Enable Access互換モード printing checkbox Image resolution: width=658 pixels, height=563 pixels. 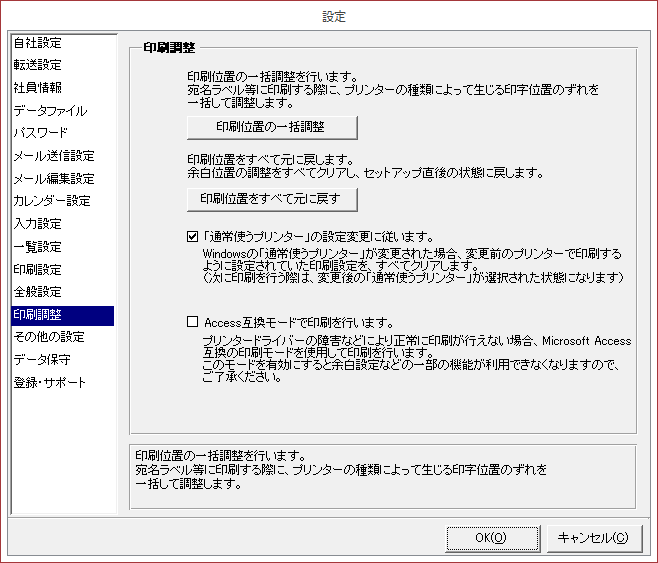click(192, 322)
